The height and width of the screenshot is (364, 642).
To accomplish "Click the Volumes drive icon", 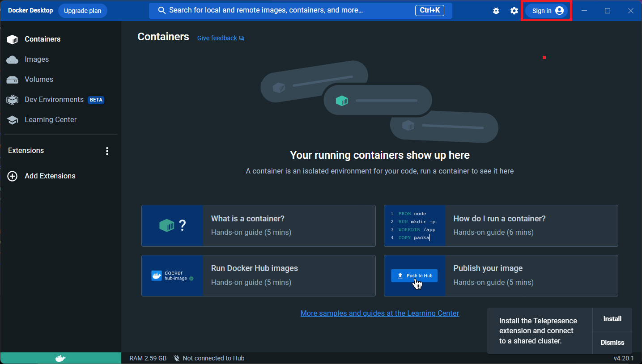I will pos(13,80).
